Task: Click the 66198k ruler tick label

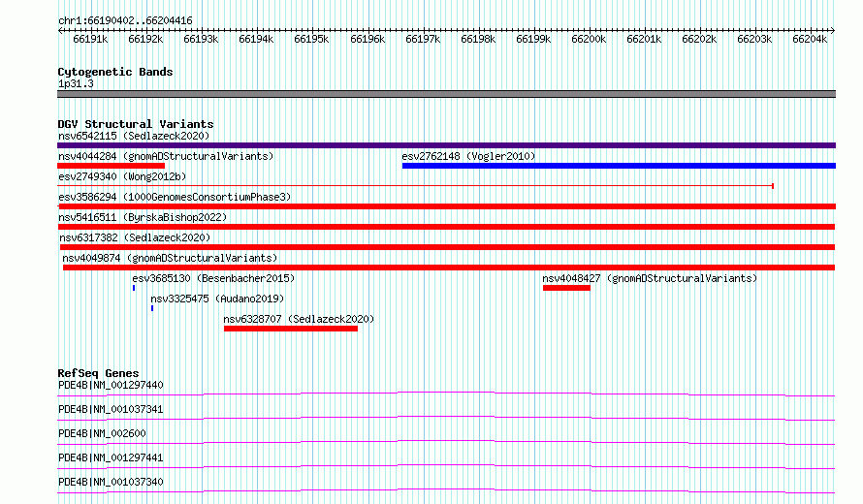Action: click(478, 39)
